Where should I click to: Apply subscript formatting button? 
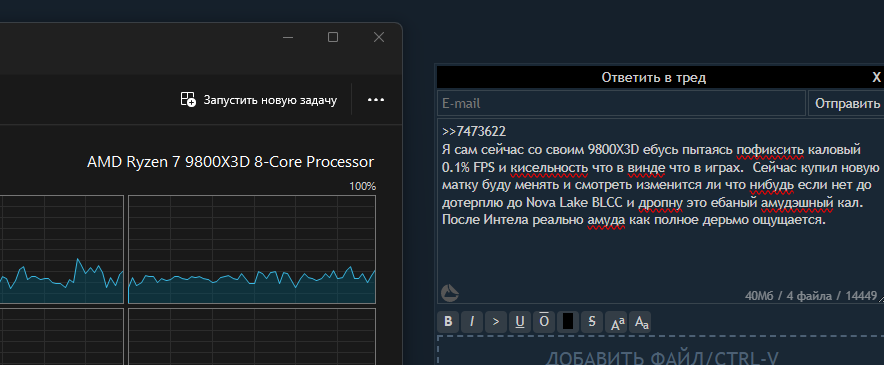click(640, 322)
